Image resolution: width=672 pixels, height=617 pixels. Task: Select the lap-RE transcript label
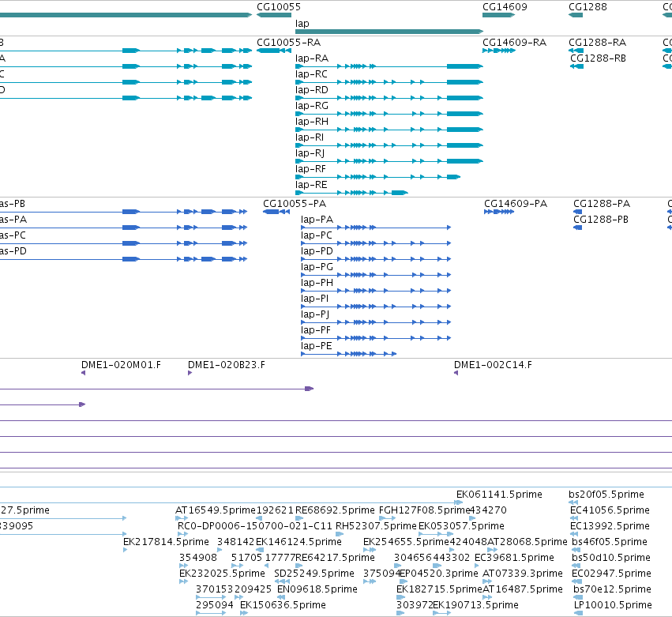coord(311,185)
